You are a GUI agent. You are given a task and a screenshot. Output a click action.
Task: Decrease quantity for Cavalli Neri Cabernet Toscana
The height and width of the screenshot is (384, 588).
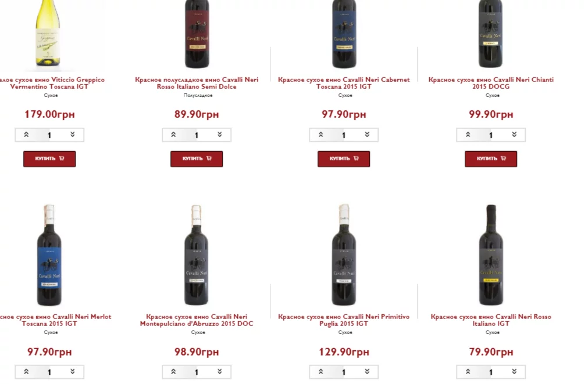tap(367, 135)
